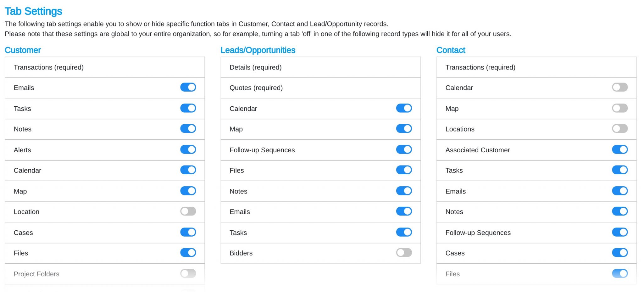Screen dimensions: 644x292
Task: Toggle off Notes in the Customer column
Action: (x=188, y=129)
